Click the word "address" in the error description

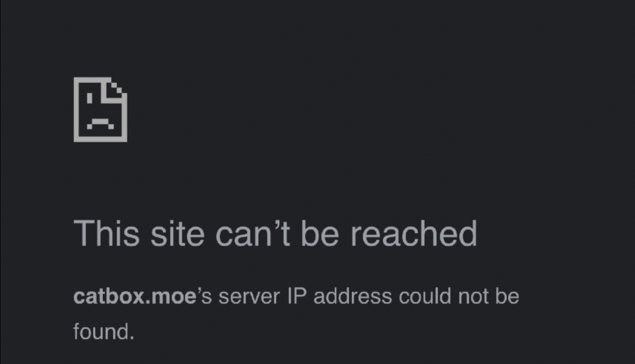tap(353, 296)
